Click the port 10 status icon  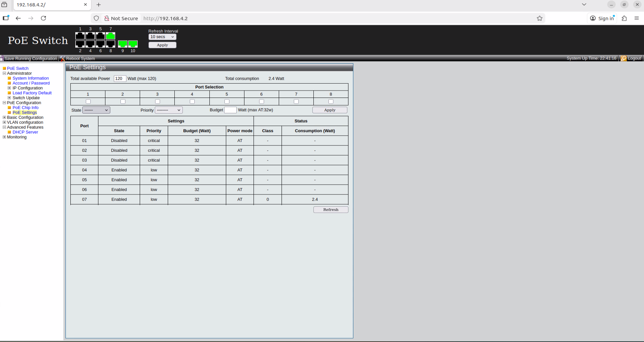[x=133, y=44]
